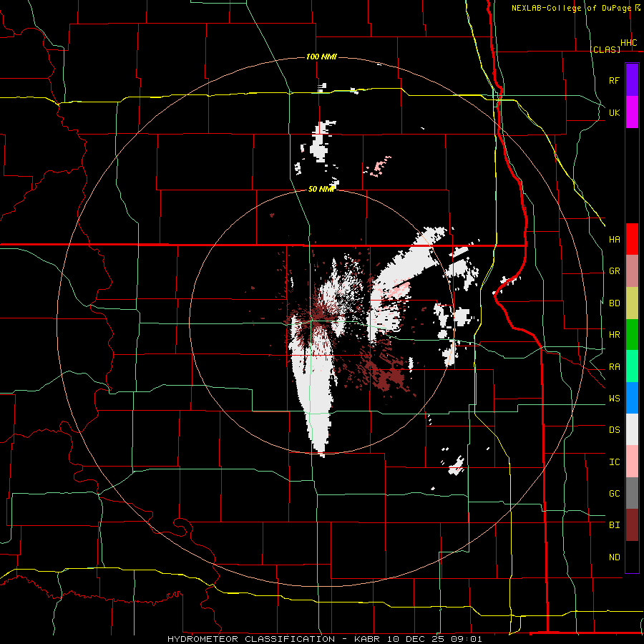The image size is (644, 644).
Task: Click the purple RF color swatch in legend
Action: point(632,80)
